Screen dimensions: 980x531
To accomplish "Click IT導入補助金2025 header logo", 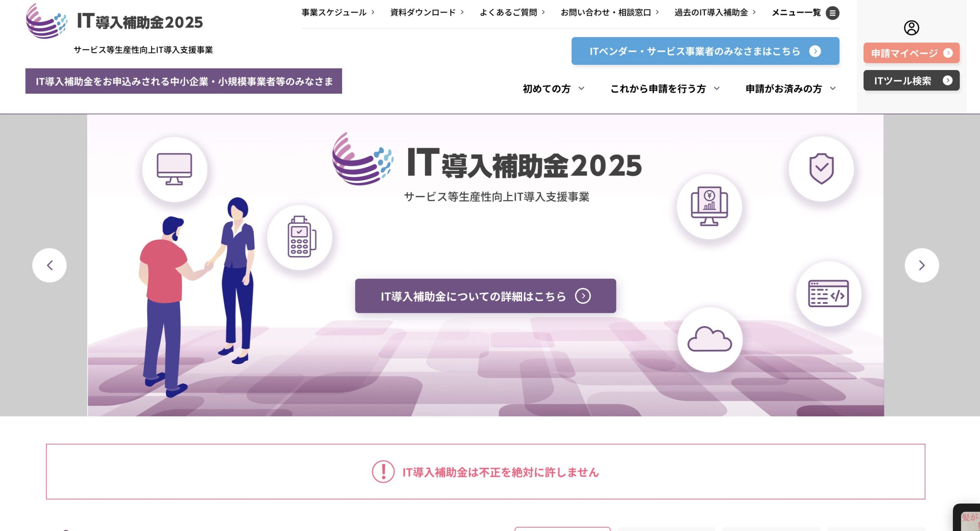I will click(115, 21).
